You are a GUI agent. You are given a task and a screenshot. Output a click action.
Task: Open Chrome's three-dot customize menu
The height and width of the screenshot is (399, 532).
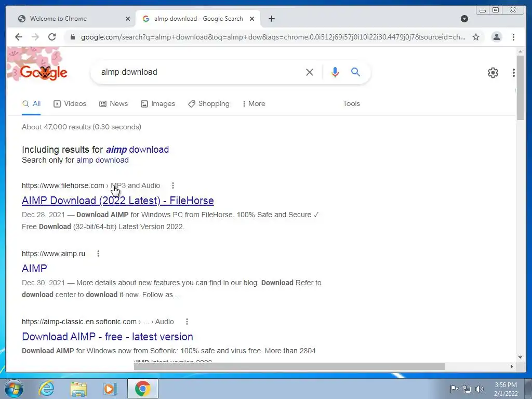click(x=513, y=37)
